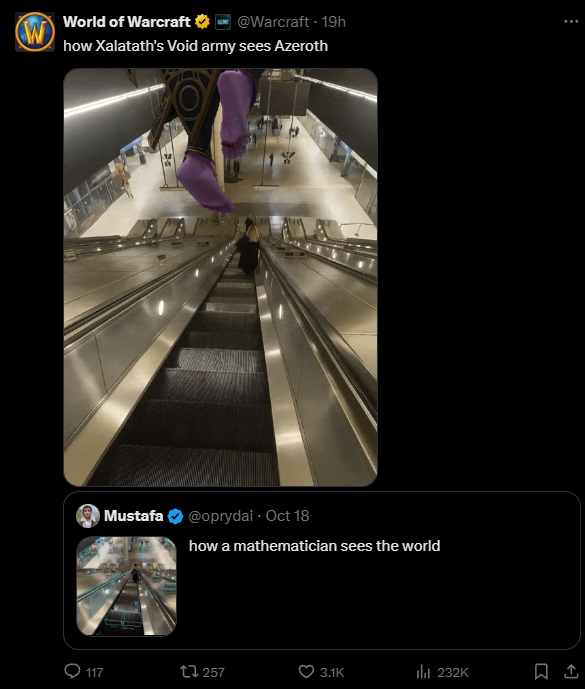Open the @oprydai handle in quoted post
585x689 pixels.
tap(221, 516)
